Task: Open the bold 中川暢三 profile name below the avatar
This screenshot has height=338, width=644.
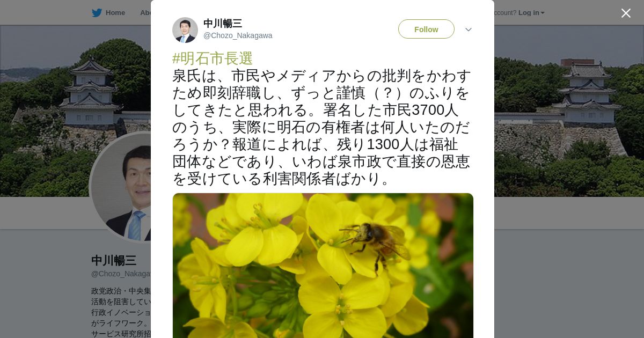Action: (114, 261)
